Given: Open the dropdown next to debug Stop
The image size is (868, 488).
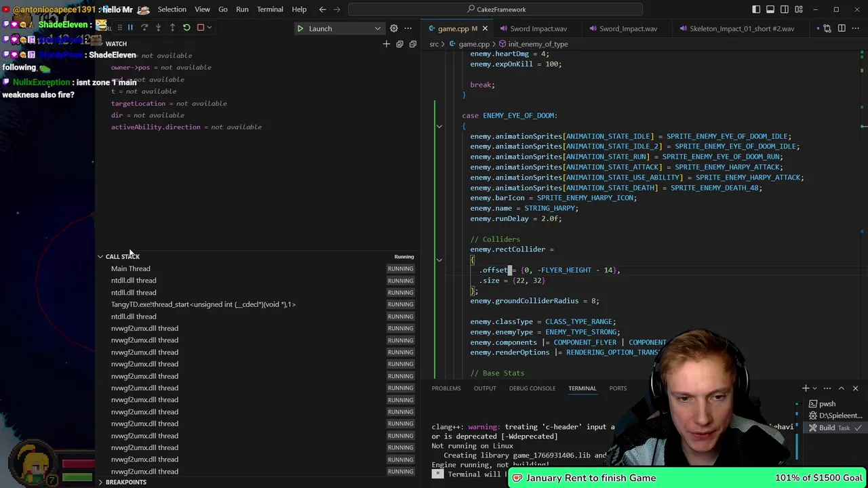Looking at the screenshot, I should pyautogui.click(x=210, y=28).
